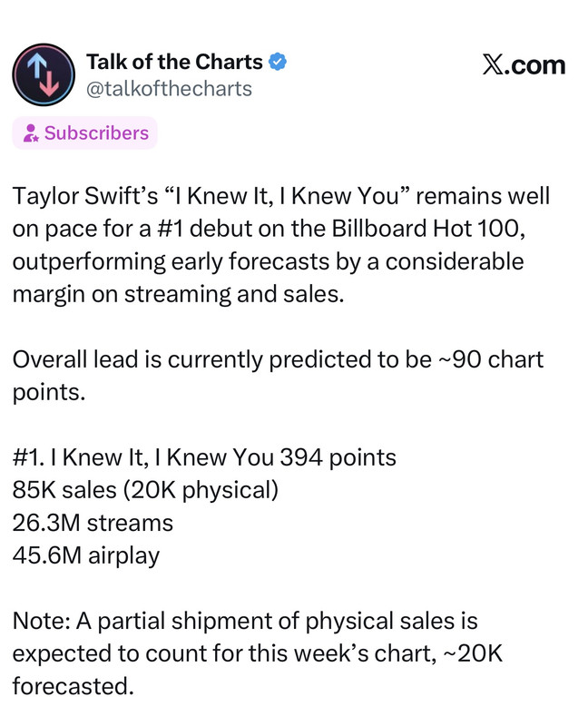This screenshot has width=588, height=726.
Task: Click the Subscribers label text
Action: tap(96, 133)
